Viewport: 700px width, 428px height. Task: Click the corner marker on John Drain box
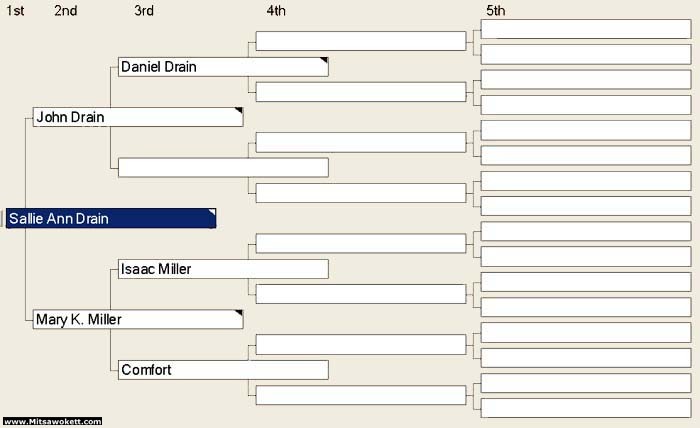(239, 110)
